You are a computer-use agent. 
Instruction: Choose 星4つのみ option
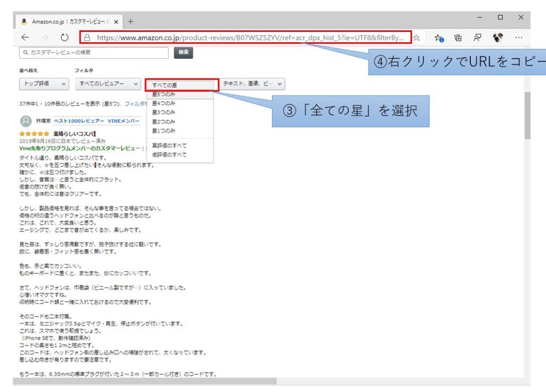[x=180, y=103]
